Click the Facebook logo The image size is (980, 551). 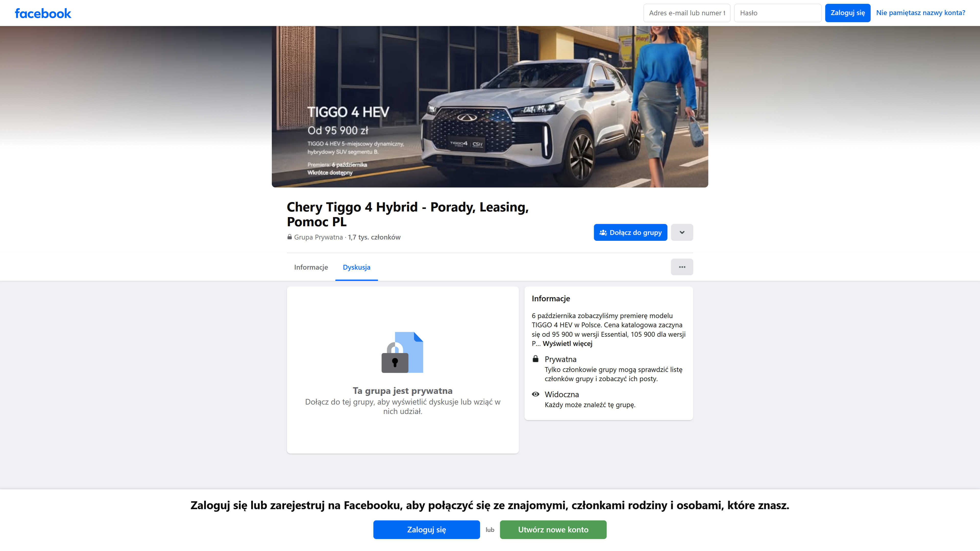[x=43, y=13]
